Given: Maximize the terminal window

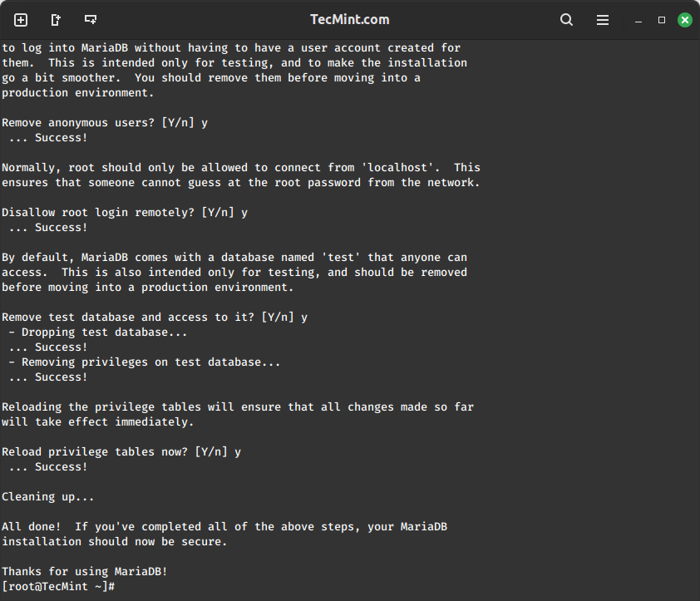Looking at the screenshot, I should click(x=662, y=20).
